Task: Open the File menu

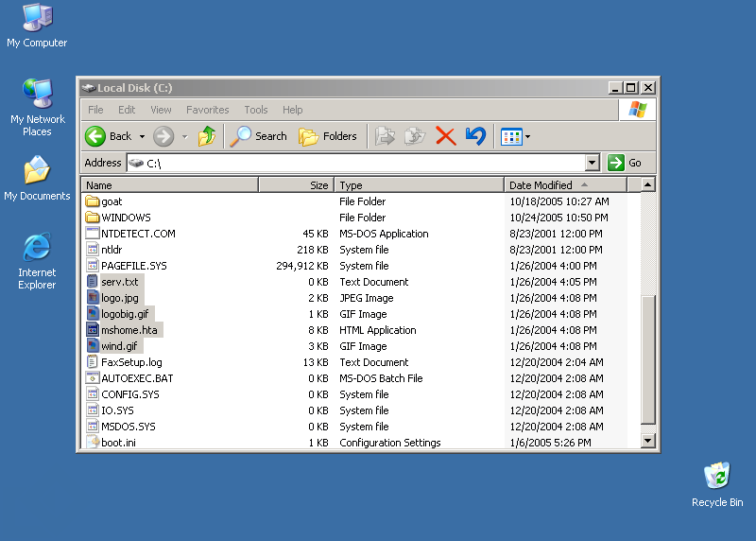Action: (x=95, y=110)
